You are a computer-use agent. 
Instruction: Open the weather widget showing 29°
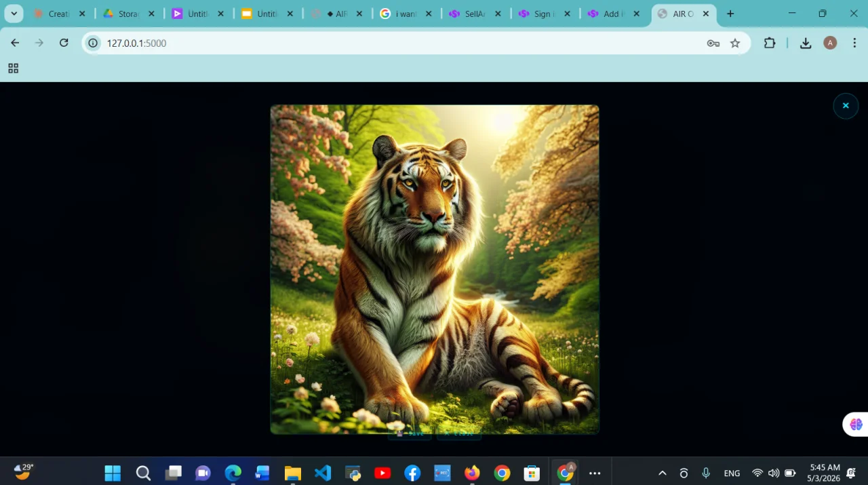pyautogui.click(x=24, y=471)
